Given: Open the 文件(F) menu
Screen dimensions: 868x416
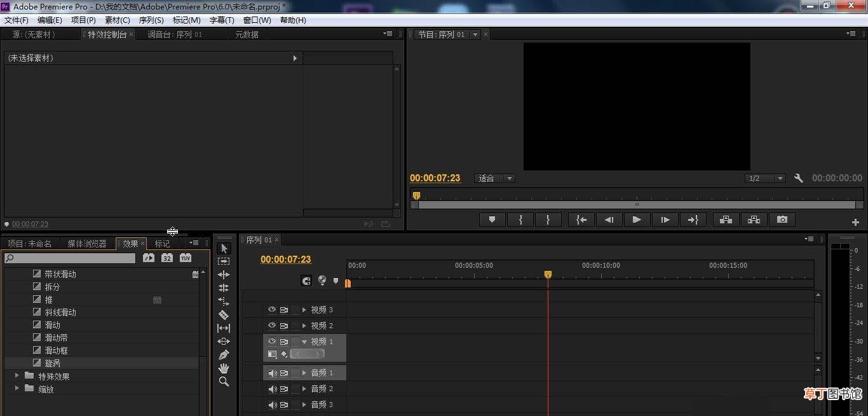Looking at the screenshot, I should pyautogui.click(x=17, y=20).
